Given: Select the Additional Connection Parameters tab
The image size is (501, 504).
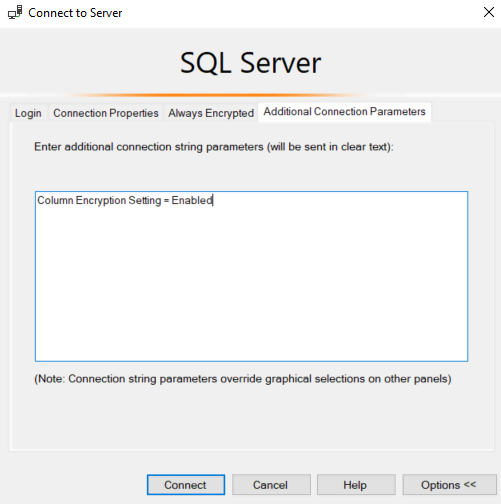Looking at the screenshot, I should pos(344,112).
